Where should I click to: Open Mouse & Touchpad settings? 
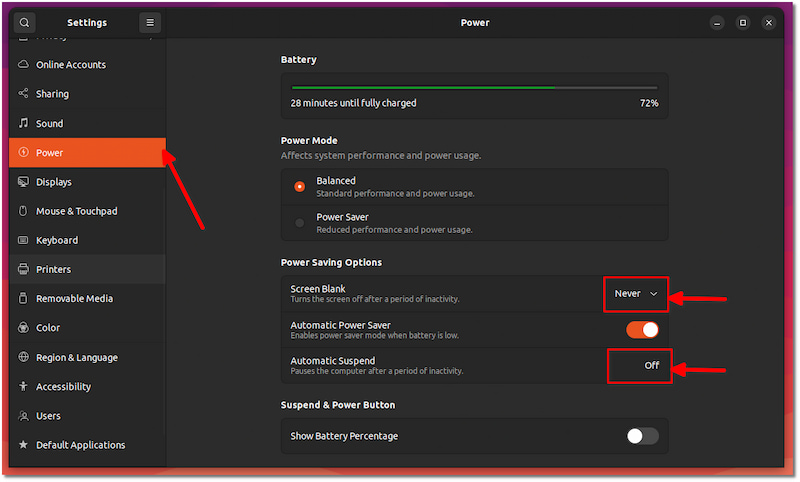tap(87, 211)
